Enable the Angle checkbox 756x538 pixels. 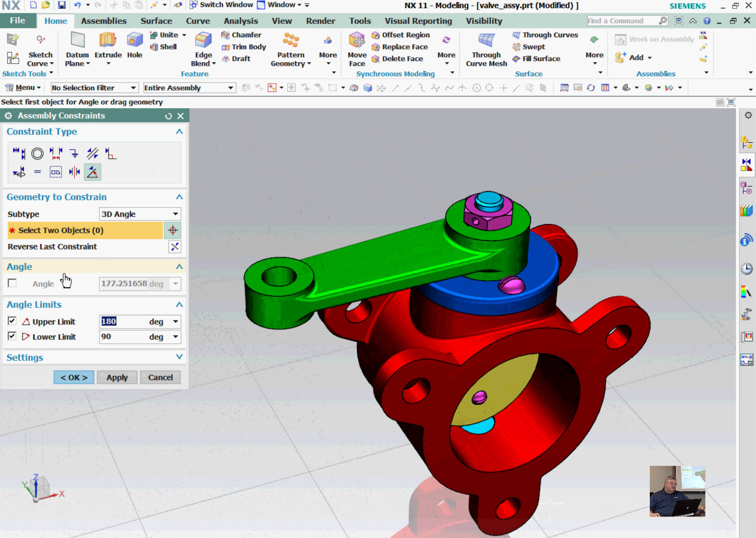12,283
